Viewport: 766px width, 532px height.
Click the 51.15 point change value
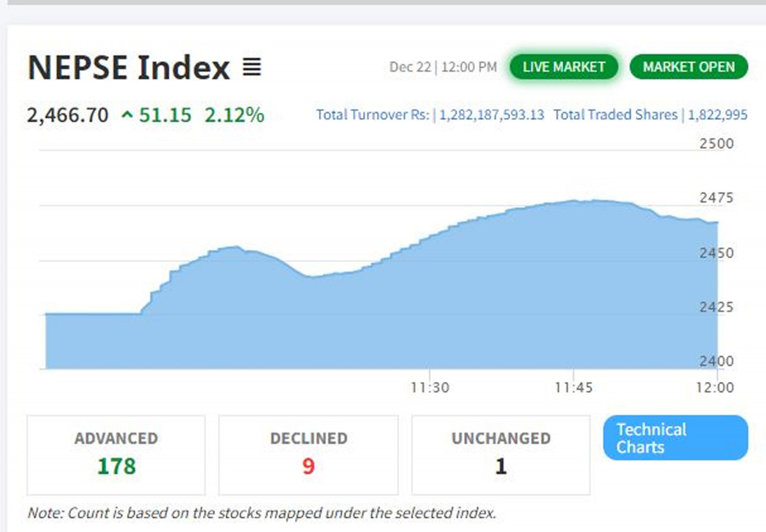click(165, 115)
